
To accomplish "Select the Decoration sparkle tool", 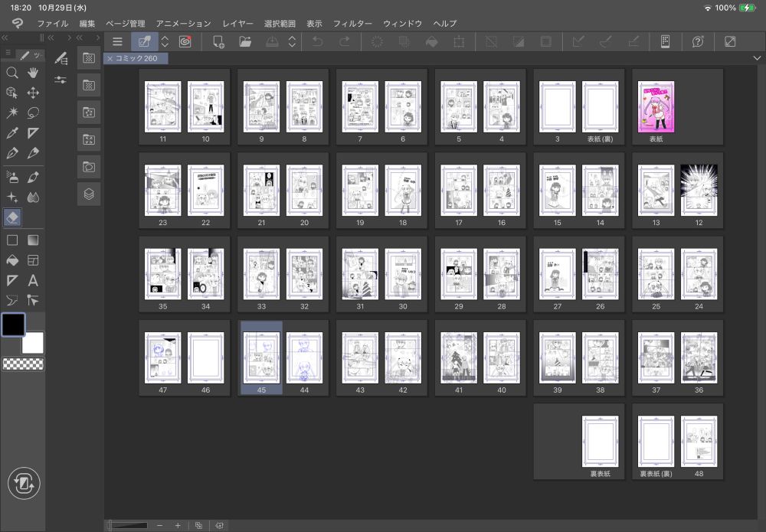I will 12,197.
